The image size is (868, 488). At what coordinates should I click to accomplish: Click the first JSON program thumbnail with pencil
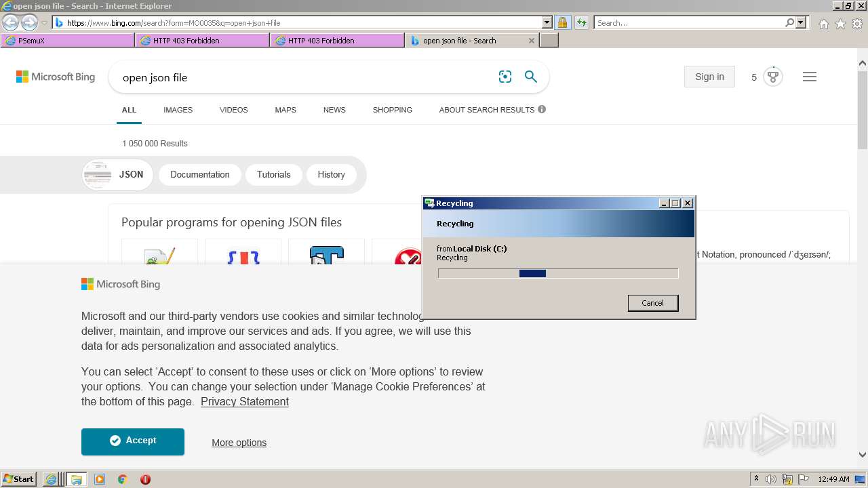pos(159,251)
